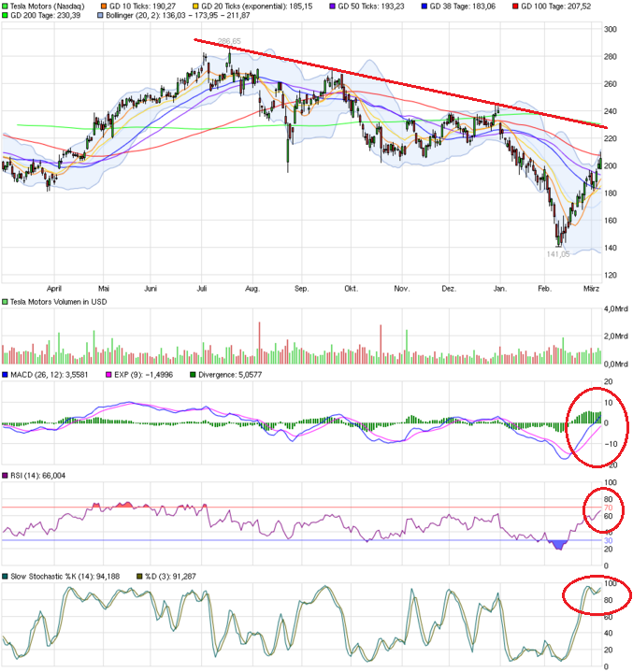Click the 'März' month label on axis
Viewport: 633px width, 672px height.
click(x=592, y=289)
